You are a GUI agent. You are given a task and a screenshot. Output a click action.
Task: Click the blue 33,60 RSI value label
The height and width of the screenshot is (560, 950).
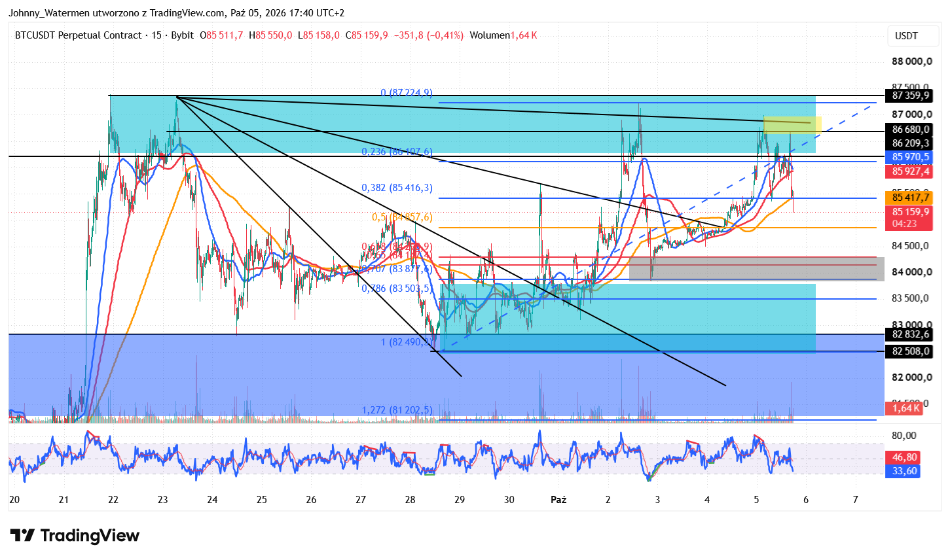point(904,471)
